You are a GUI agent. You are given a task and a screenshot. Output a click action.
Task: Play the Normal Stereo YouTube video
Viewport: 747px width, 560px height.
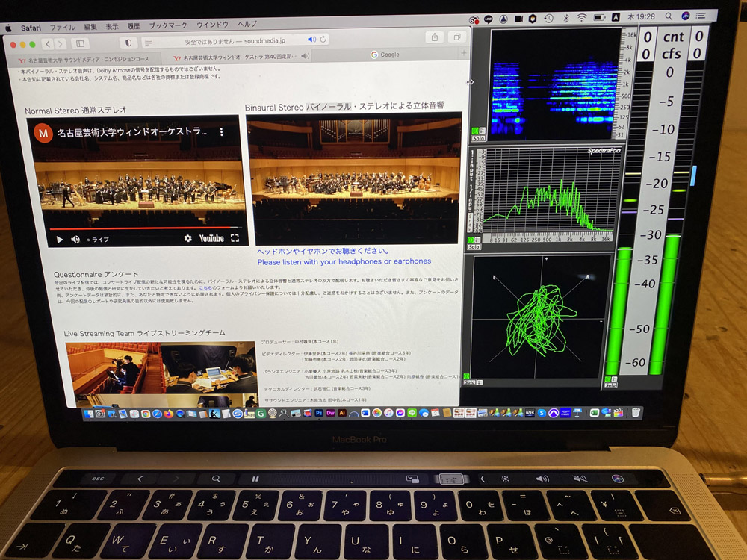[x=60, y=239]
